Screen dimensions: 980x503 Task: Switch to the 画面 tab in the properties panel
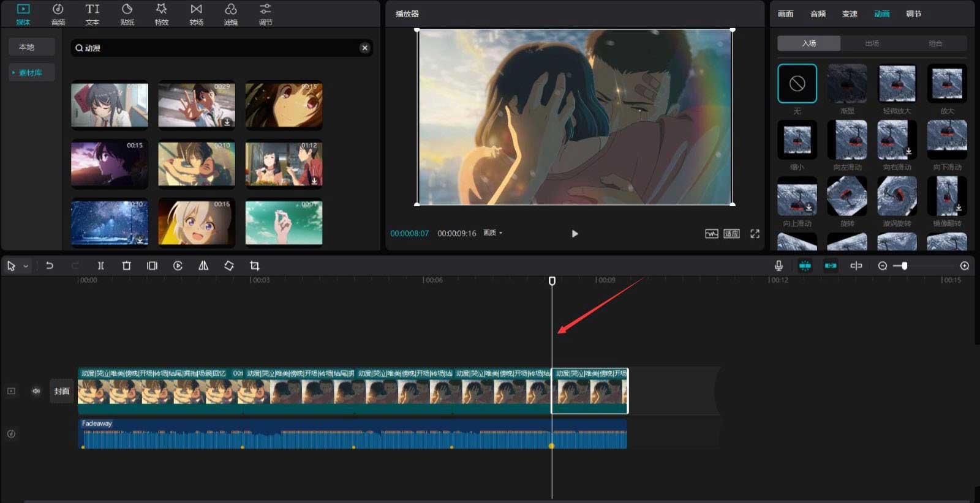coord(786,13)
